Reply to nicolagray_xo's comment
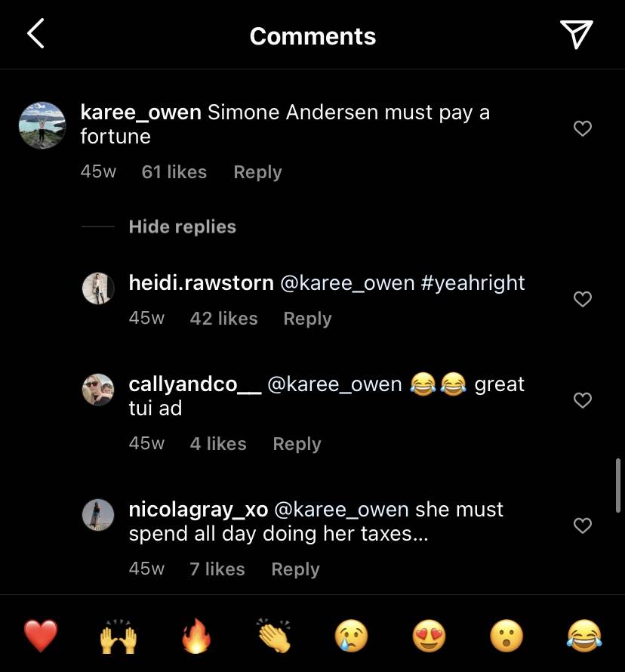Image resolution: width=625 pixels, height=672 pixels. pyautogui.click(x=296, y=569)
